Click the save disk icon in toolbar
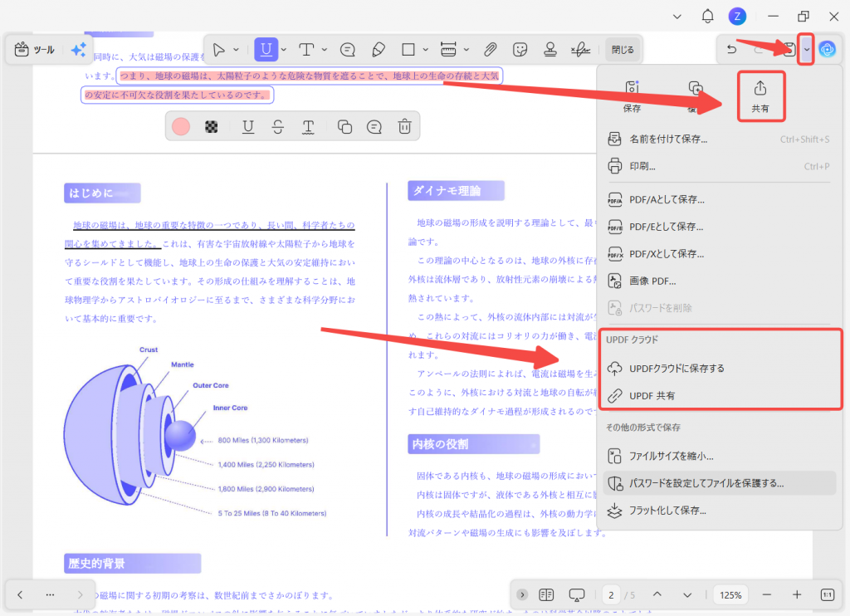The image size is (850, 616). (x=790, y=50)
